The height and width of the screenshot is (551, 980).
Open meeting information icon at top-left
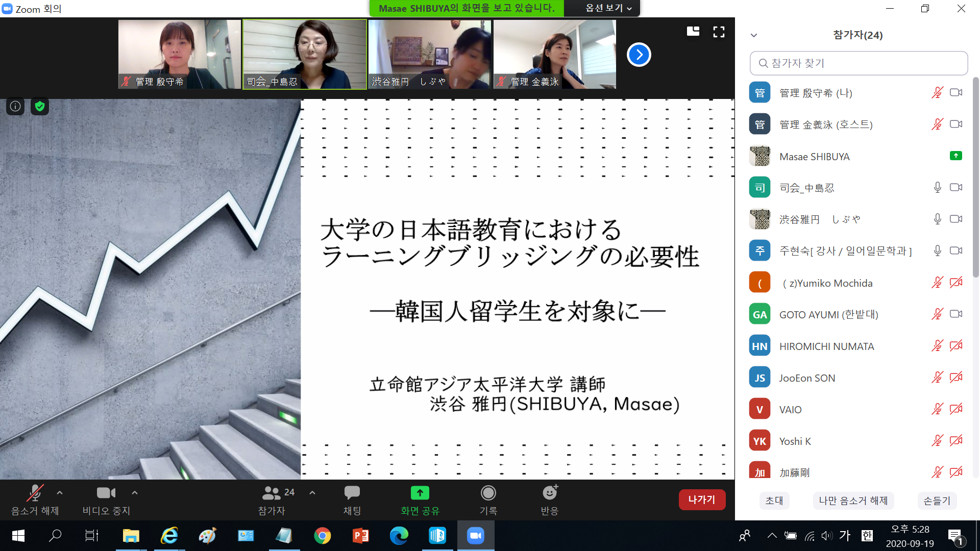(x=15, y=106)
